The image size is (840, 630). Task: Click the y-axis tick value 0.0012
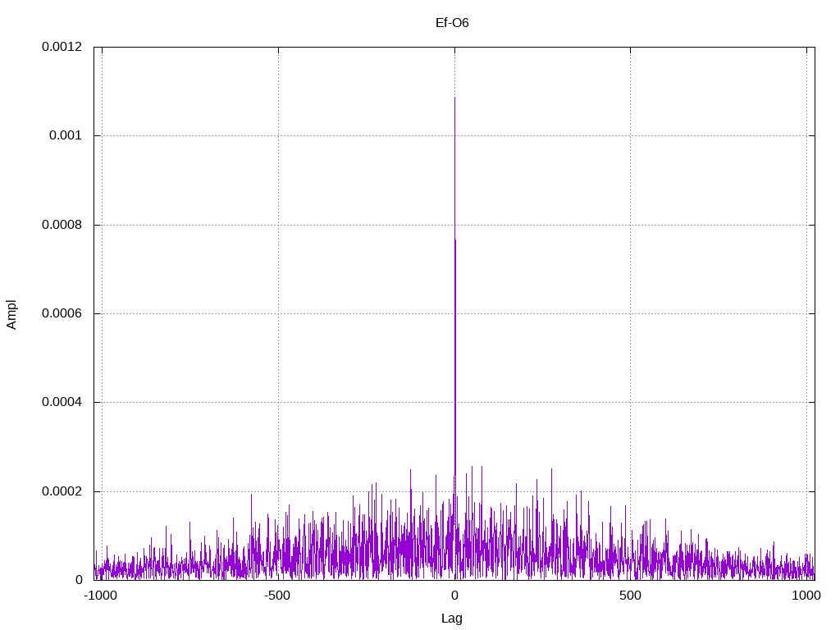pos(62,47)
